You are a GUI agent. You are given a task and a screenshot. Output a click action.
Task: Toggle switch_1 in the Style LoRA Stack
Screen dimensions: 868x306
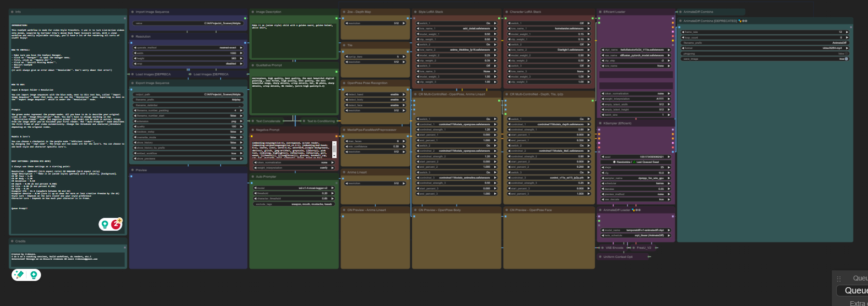[x=457, y=23]
